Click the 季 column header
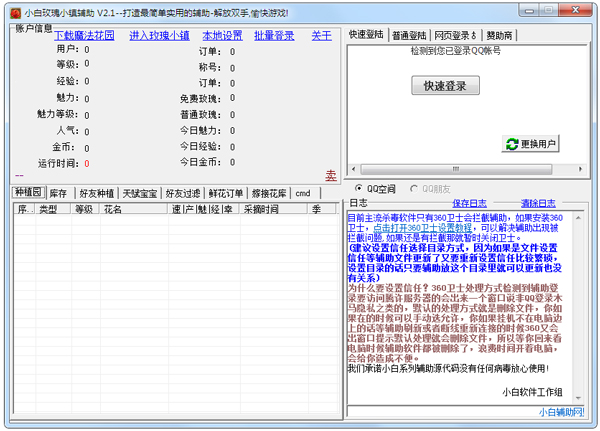The height and width of the screenshot is (431, 600). pyautogui.click(x=322, y=209)
